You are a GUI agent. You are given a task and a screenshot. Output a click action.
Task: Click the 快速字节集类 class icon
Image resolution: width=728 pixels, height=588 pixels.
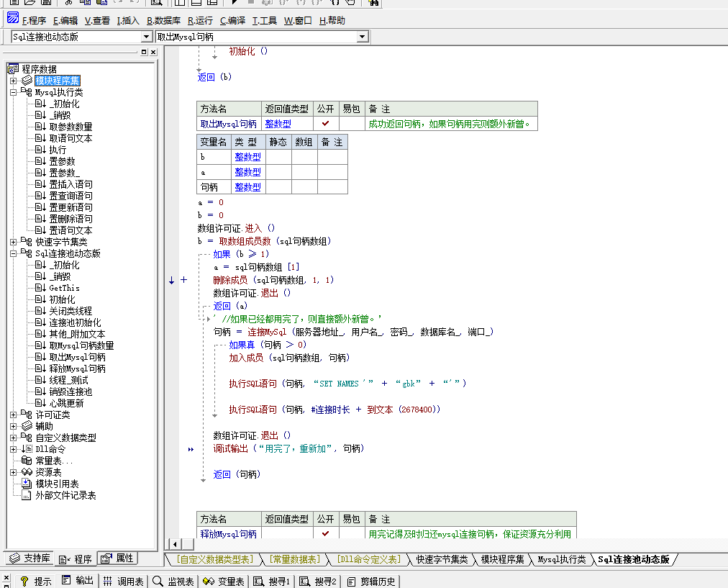(27, 242)
